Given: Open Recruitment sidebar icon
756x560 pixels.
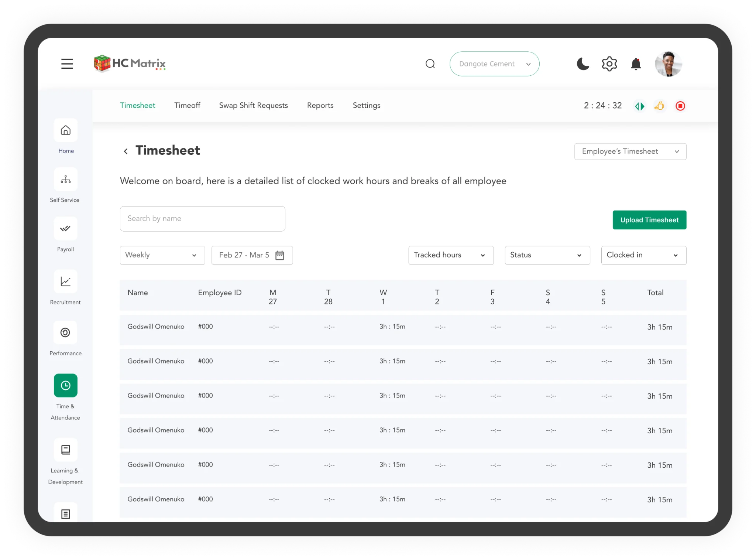Looking at the screenshot, I should [66, 281].
